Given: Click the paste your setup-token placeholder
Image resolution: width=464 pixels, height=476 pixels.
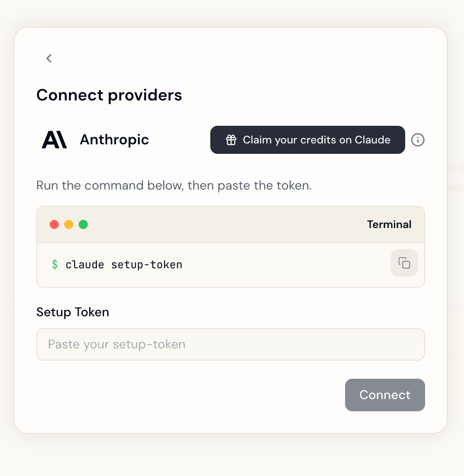Looking at the screenshot, I should coord(116,344).
